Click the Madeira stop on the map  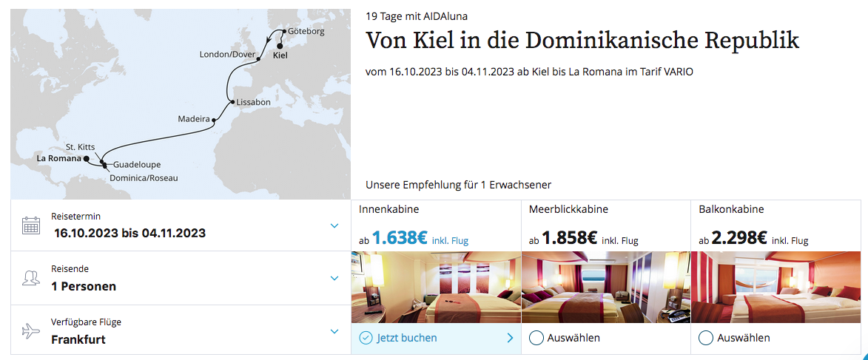click(214, 120)
